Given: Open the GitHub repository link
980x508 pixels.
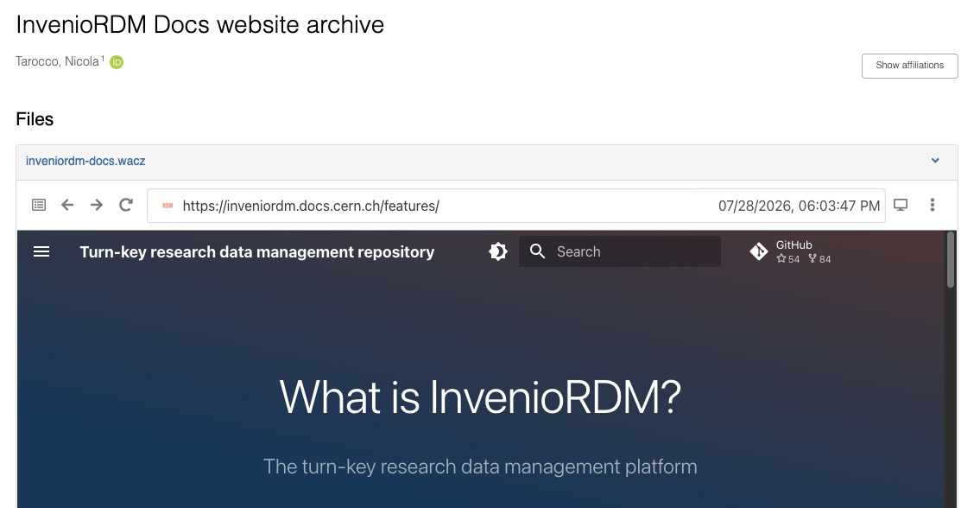Looking at the screenshot, I should coord(791,251).
